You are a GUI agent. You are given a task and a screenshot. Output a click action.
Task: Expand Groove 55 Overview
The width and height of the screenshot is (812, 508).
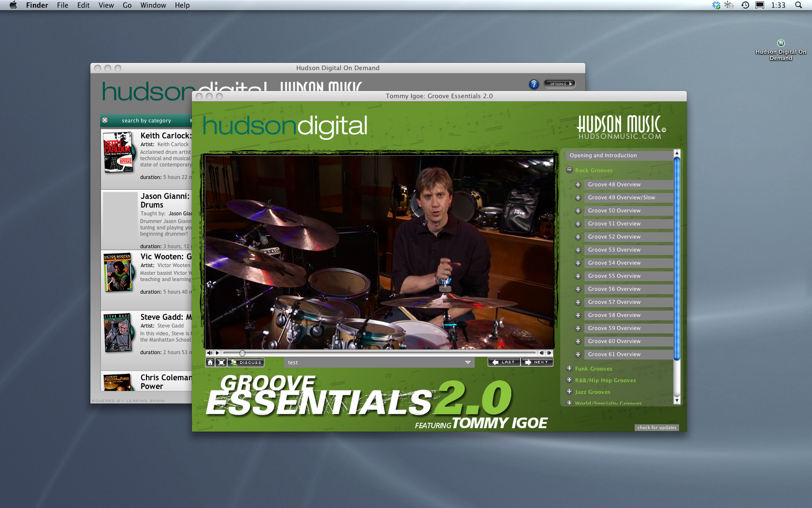coord(578,276)
